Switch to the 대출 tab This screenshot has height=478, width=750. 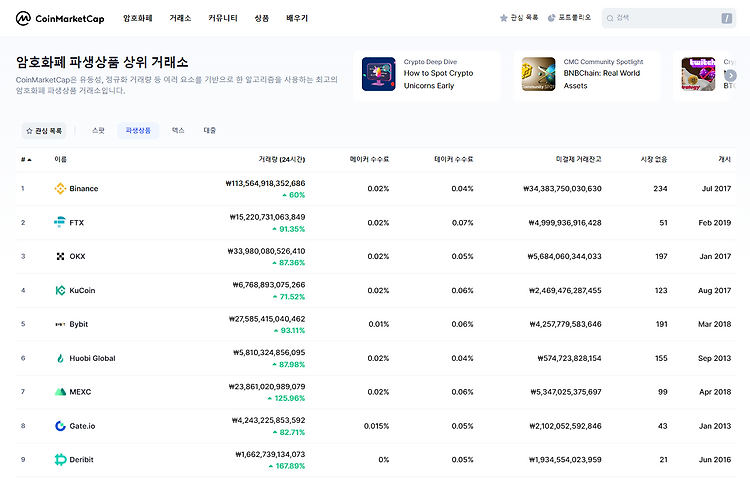[x=210, y=131]
